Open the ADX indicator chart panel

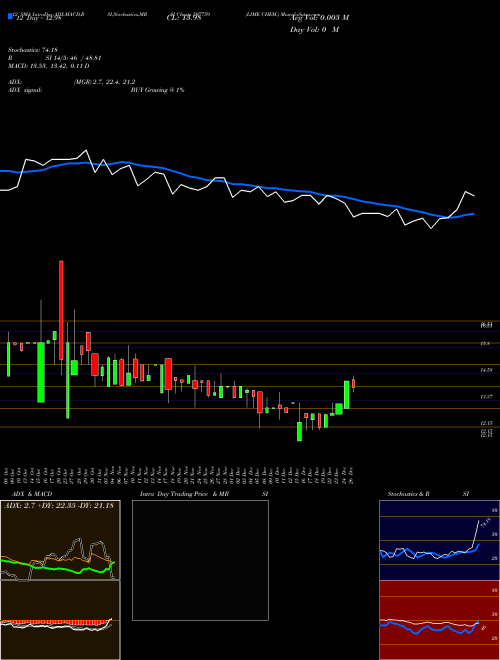(x=60, y=540)
